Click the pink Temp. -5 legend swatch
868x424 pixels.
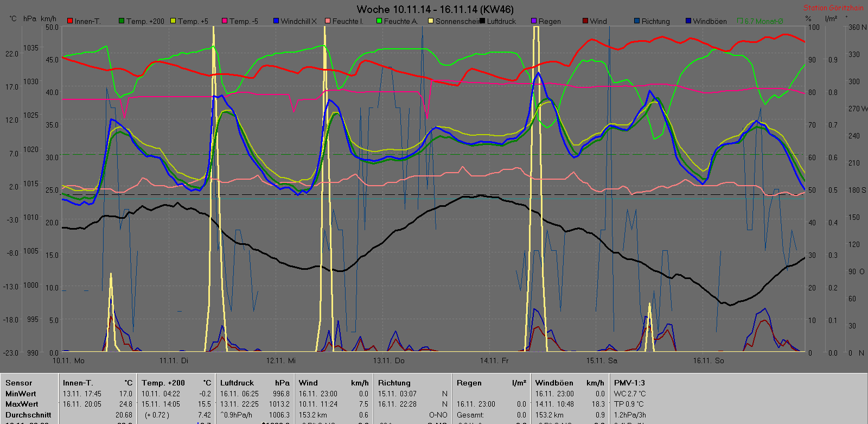click(x=225, y=21)
